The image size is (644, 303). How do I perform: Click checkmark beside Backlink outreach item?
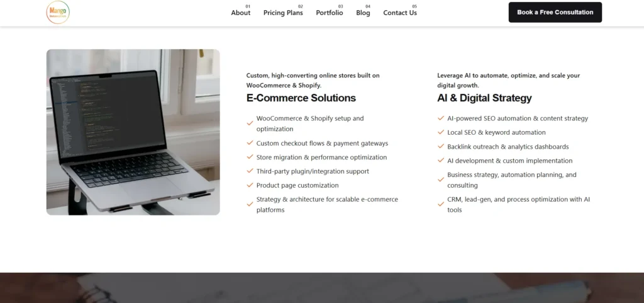pyautogui.click(x=441, y=146)
